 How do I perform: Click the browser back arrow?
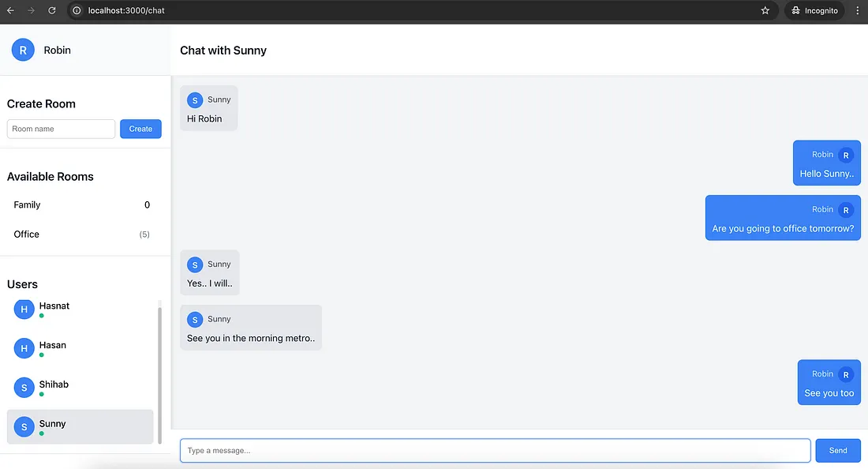click(10, 10)
